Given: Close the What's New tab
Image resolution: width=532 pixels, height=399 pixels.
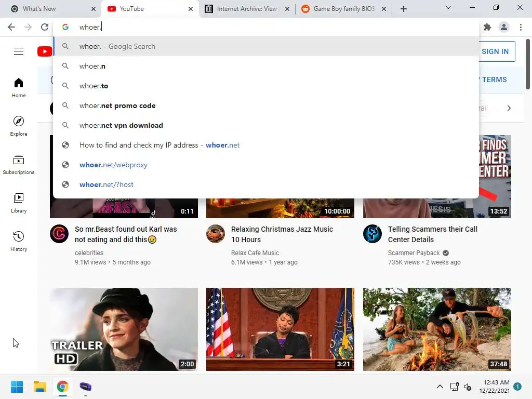Looking at the screenshot, I should coord(94,9).
